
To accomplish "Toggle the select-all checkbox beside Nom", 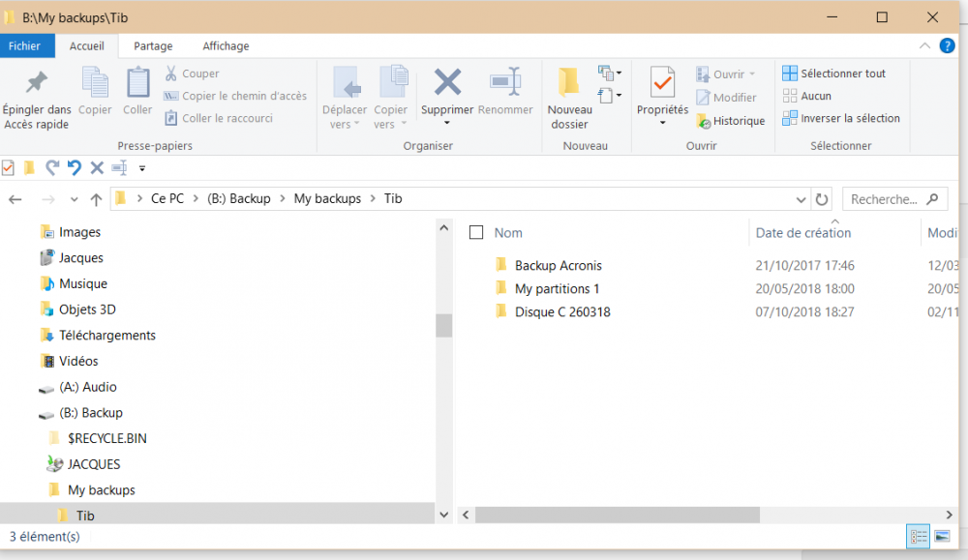I will pos(476,232).
